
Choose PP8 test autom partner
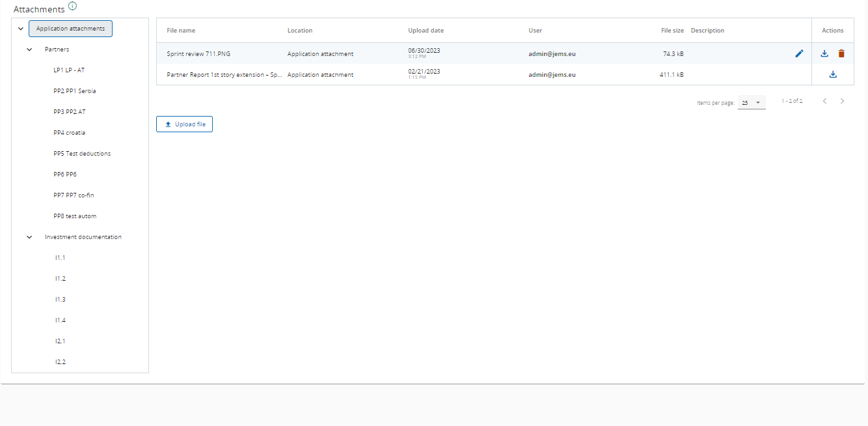pos(75,216)
